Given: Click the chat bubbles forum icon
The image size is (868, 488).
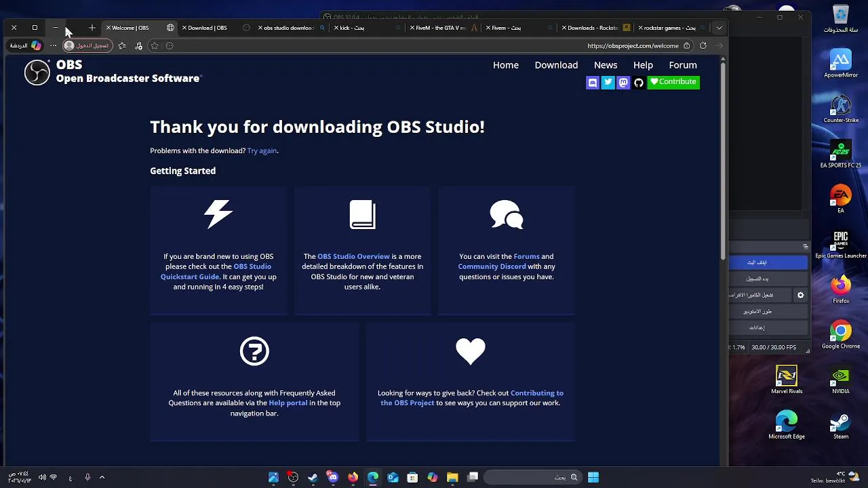Looking at the screenshot, I should pos(507,214).
